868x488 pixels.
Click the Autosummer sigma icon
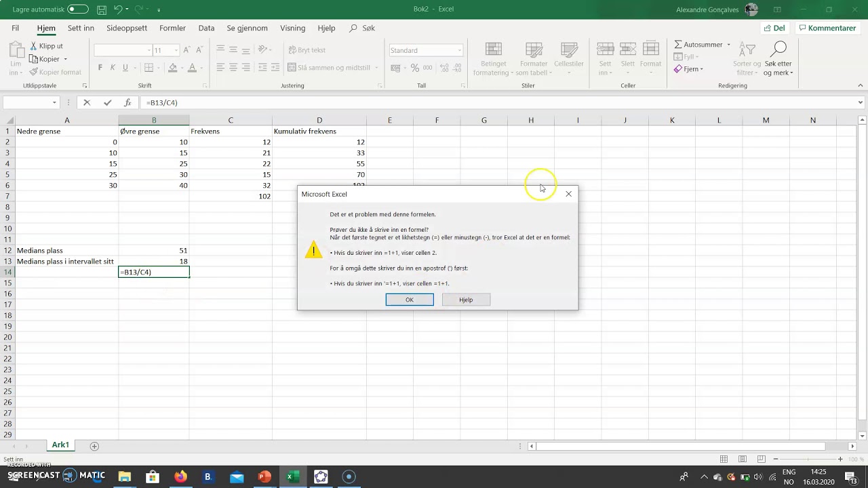click(678, 45)
